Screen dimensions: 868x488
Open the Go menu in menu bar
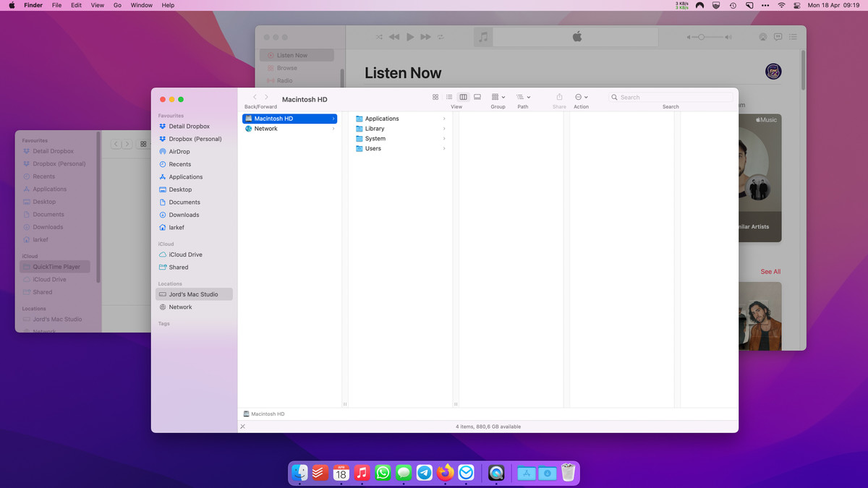pos(117,5)
